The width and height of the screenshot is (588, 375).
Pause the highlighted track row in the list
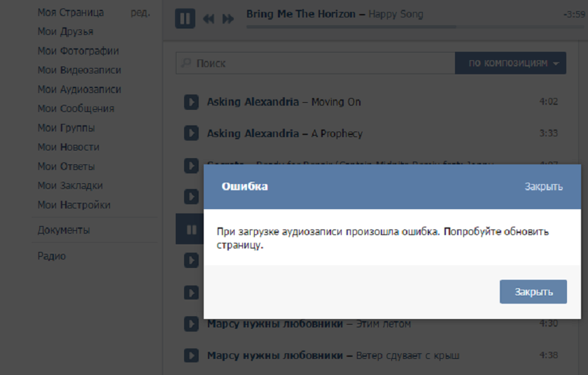click(191, 229)
